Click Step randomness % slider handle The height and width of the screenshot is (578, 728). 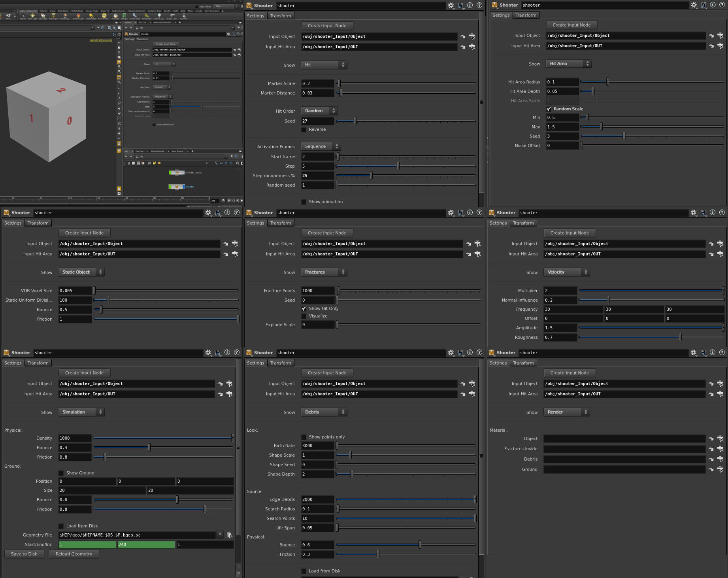click(371, 176)
